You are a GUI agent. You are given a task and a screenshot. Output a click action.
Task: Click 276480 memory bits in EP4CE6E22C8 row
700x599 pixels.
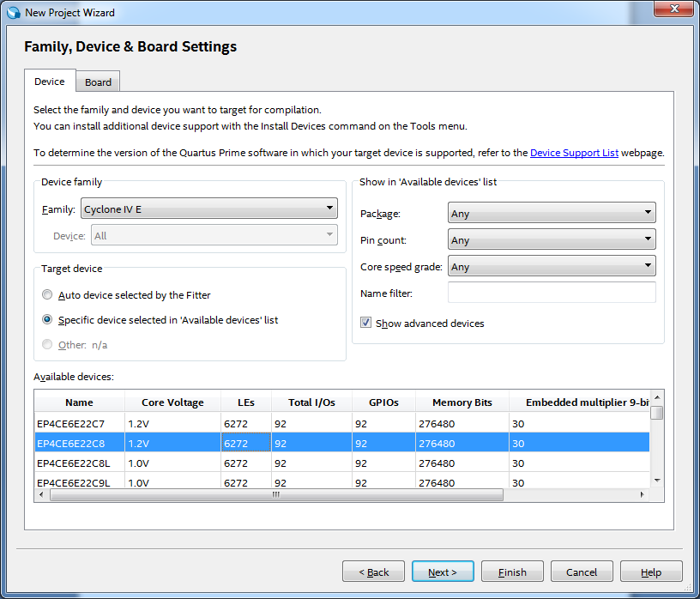click(462, 443)
